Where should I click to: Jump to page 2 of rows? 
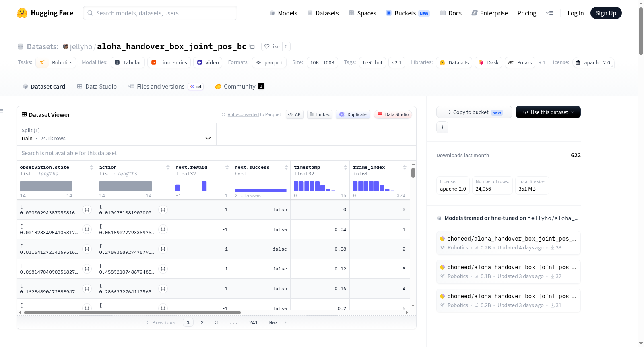click(202, 322)
